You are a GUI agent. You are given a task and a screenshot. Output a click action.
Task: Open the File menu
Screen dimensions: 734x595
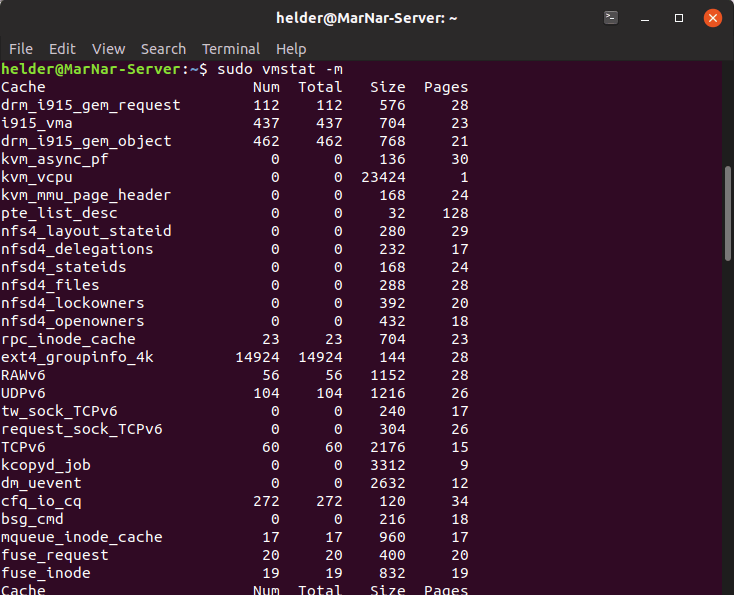click(21, 49)
